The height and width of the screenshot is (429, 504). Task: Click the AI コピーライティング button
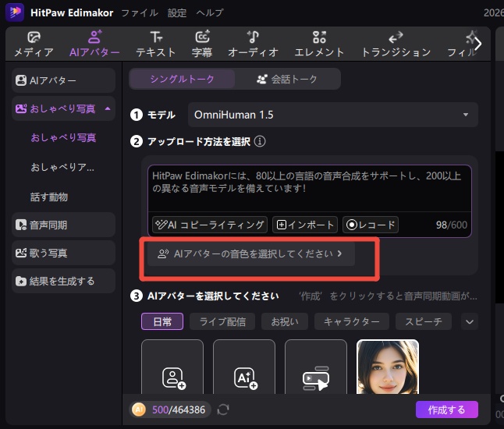click(210, 225)
